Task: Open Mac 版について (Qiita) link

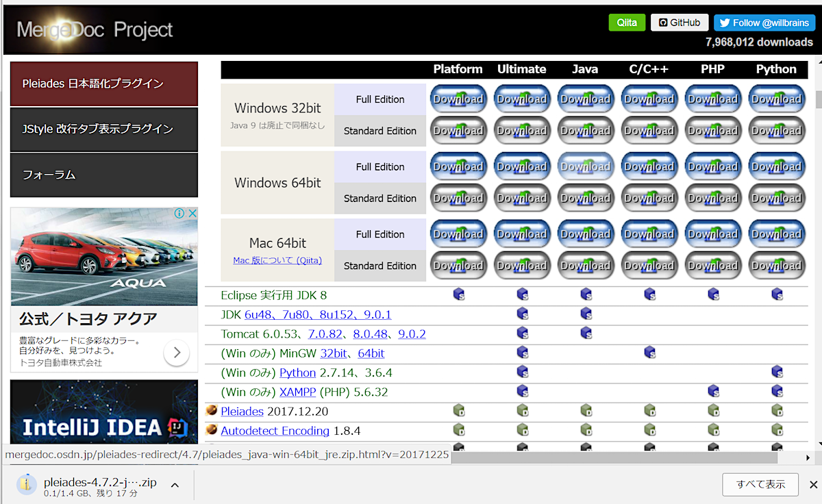Action: 277,261
